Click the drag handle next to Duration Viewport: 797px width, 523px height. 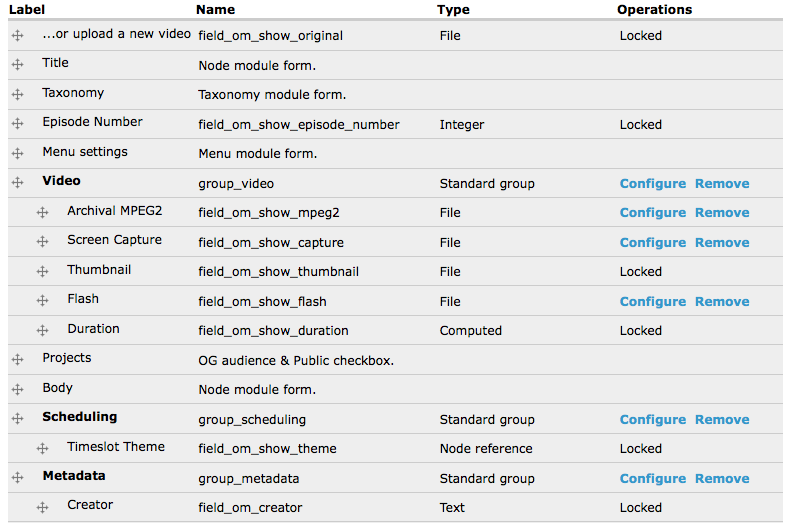42,330
